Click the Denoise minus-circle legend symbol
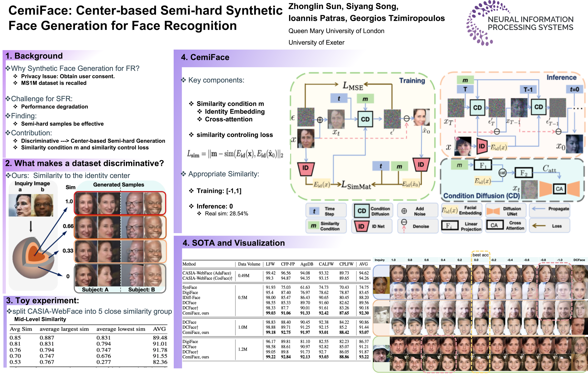The height and width of the screenshot is (377, 588). tap(404, 222)
